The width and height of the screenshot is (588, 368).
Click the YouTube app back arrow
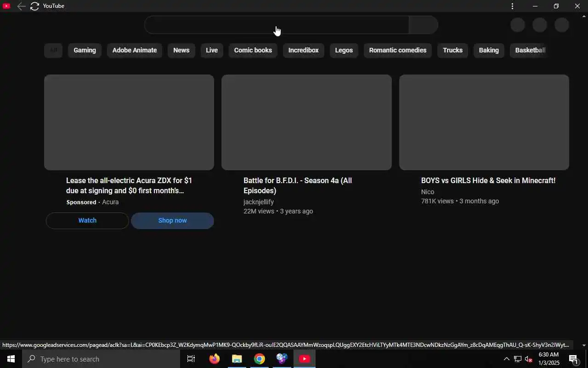coord(21,6)
